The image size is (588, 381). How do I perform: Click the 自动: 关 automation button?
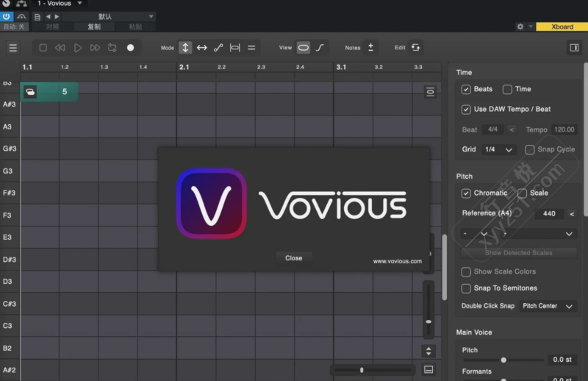point(14,26)
